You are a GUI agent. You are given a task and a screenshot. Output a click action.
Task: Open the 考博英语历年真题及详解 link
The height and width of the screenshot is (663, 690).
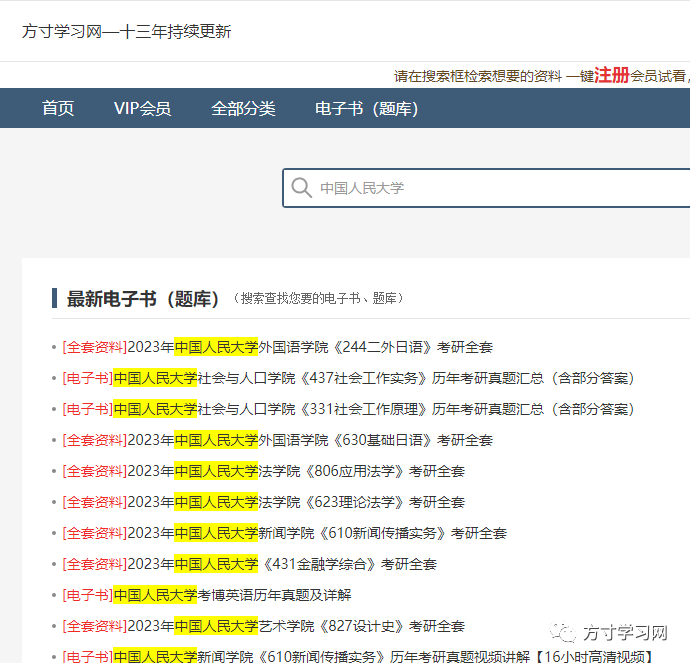(x=207, y=595)
